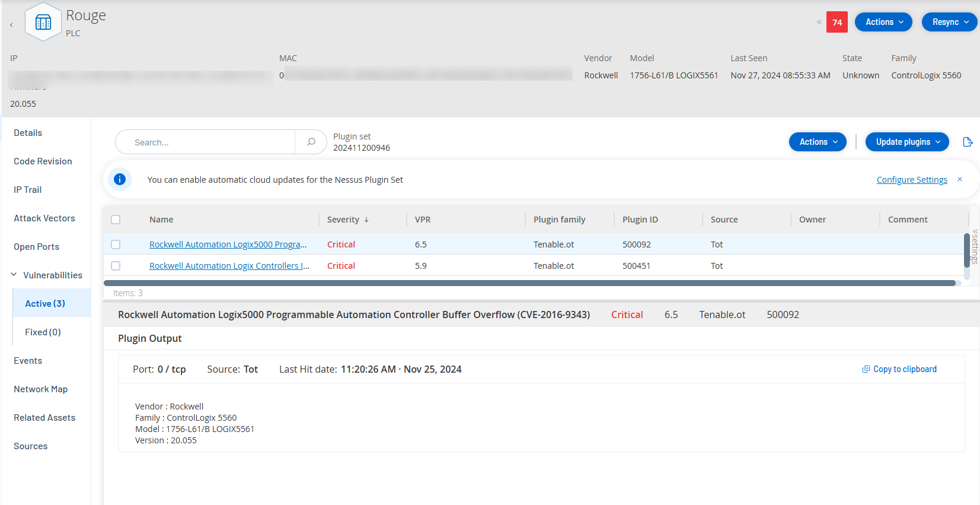The image size is (980, 505).
Task: Open the Resync dropdown
Action: (x=949, y=22)
